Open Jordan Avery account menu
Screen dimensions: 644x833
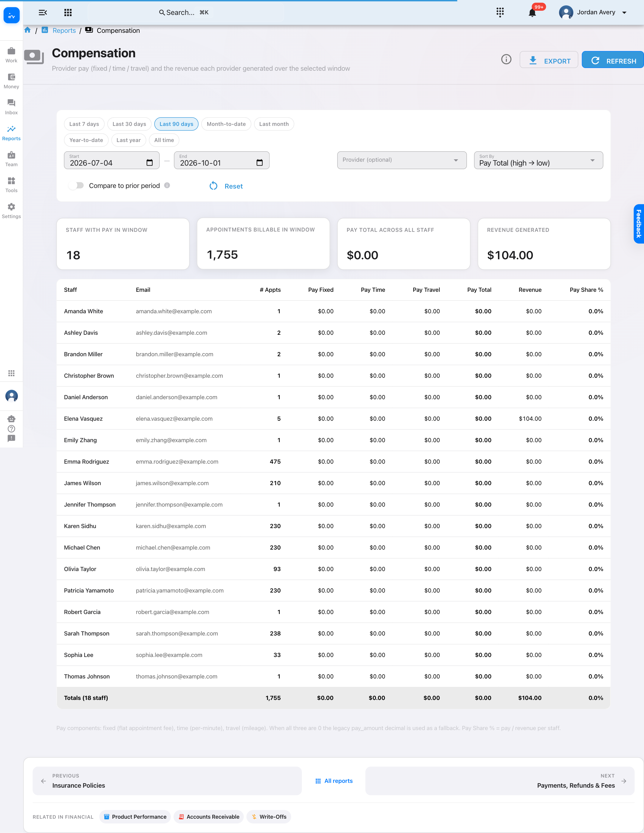click(x=593, y=13)
